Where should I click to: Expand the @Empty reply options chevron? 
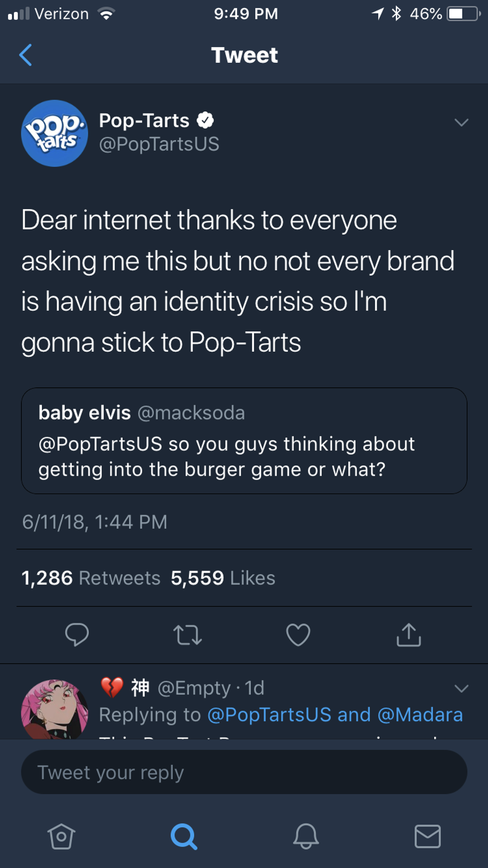point(461,689)
